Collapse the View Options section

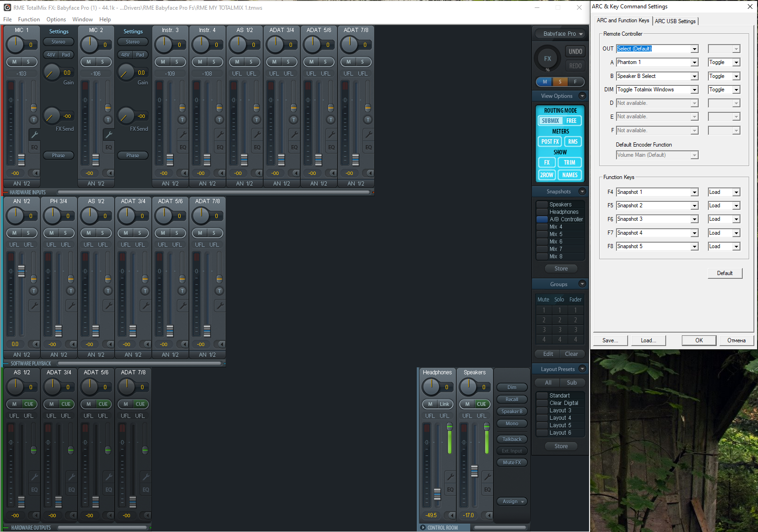coord(582,96)
